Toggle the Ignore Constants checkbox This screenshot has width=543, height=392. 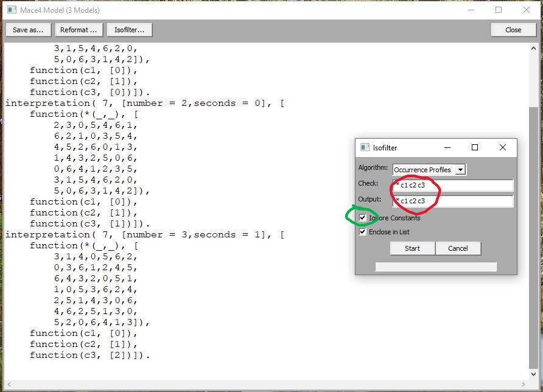click(362, 218)
